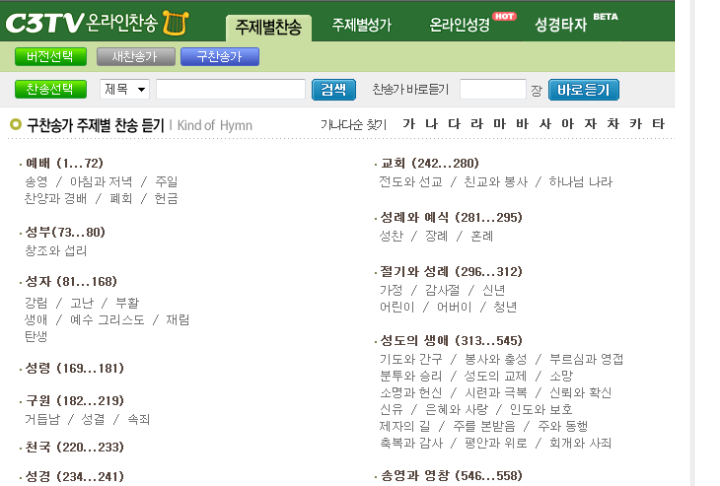Open the 송영과 영창 (546...558) category
The height and width of the screenshot is (486, 720).
click(452, 475)
